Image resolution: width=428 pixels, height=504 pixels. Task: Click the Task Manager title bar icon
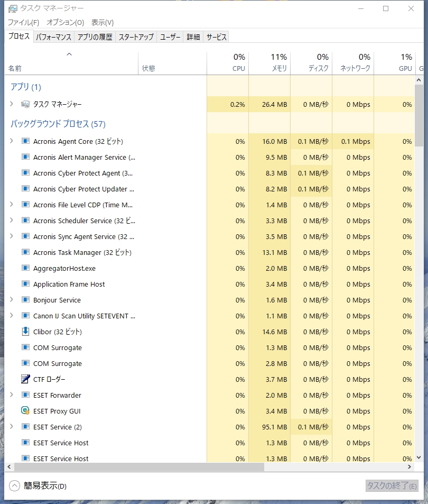[x=13, y=8]
